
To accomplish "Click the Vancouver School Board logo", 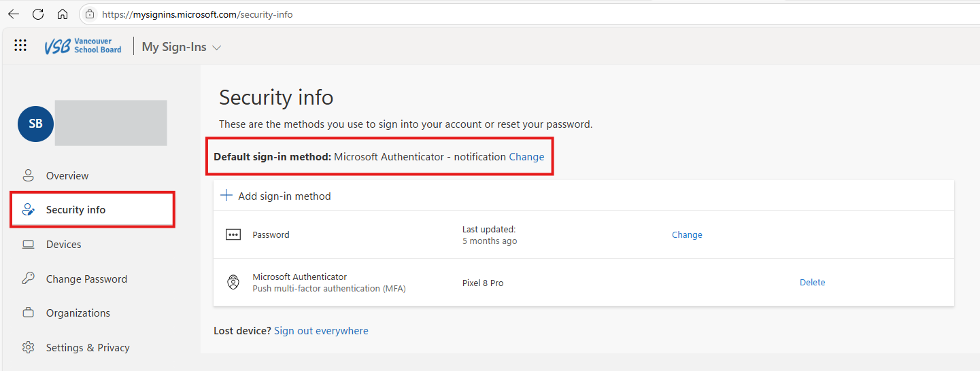I will pyautogui.click(x=83, y=46).
